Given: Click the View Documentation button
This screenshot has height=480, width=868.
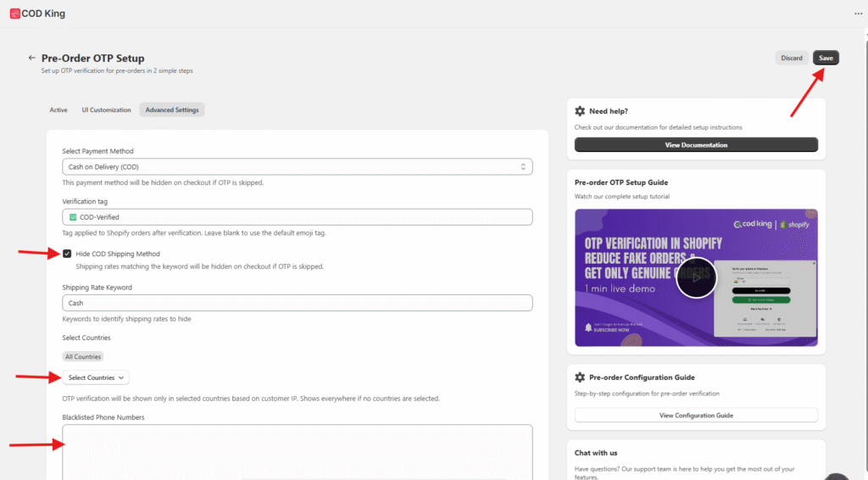Looking at the screenshot, I should (x=696, y=145).
